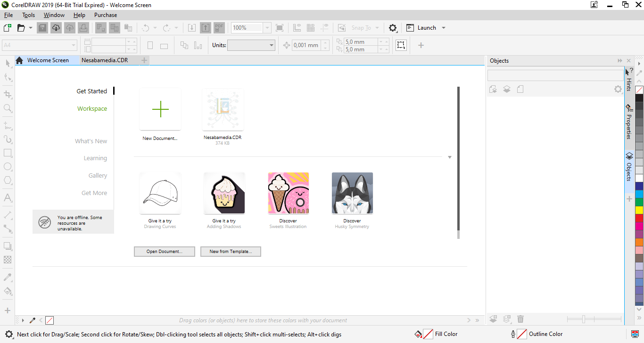Select the Zoom tool magnifier
This screenshot has width=644, height=343.
pyautogui.click(x=8, y=108)
